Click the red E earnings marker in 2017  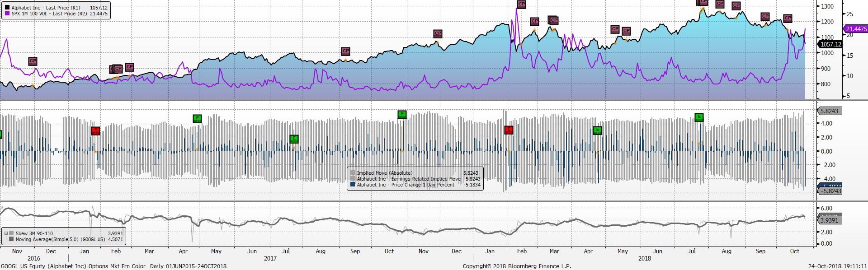pos(95,131)
